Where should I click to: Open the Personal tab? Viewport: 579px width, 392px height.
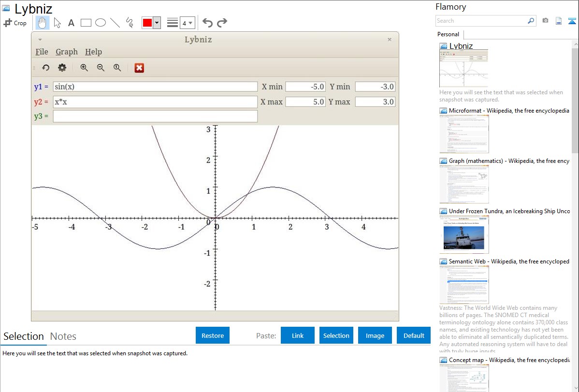tap(448, 34)
